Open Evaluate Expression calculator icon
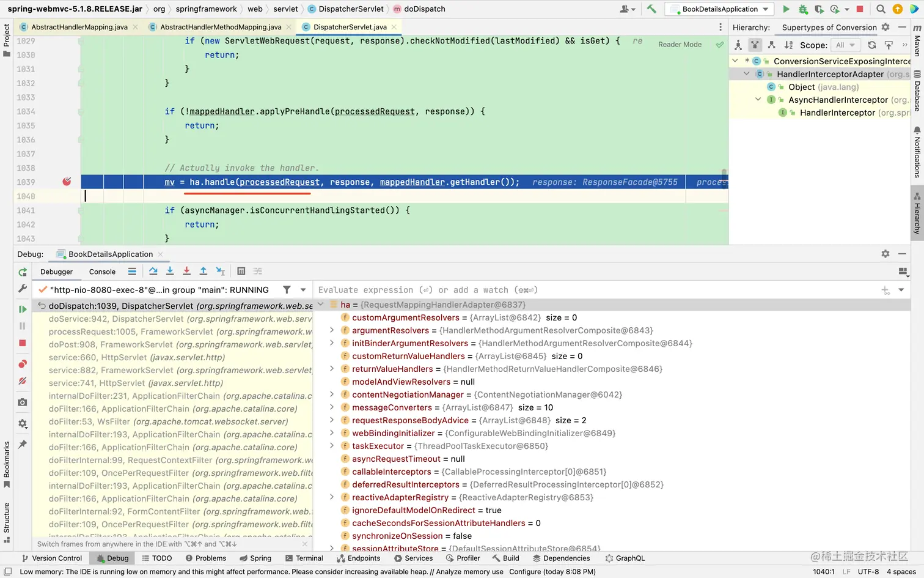Viewport: 924px width, 578px height. 241,271
